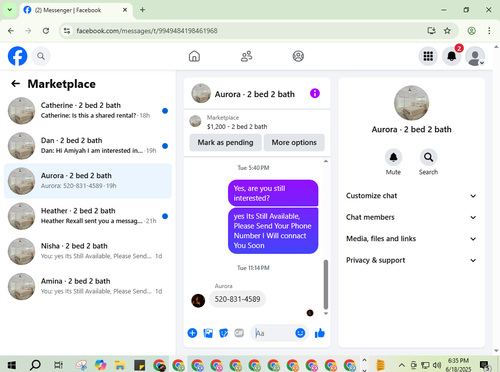Click Mark as pending button

[225, 142]
